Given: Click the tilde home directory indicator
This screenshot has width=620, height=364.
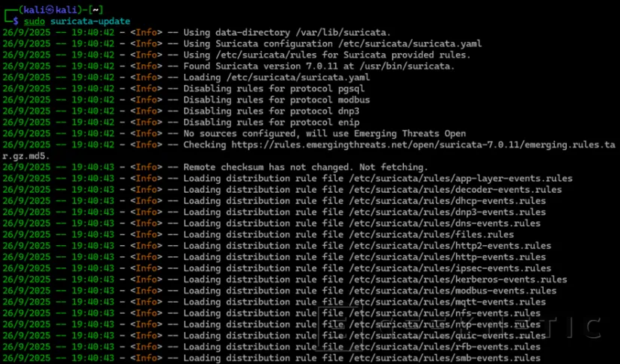Looking at the screenshot, I should pos(93,9).
